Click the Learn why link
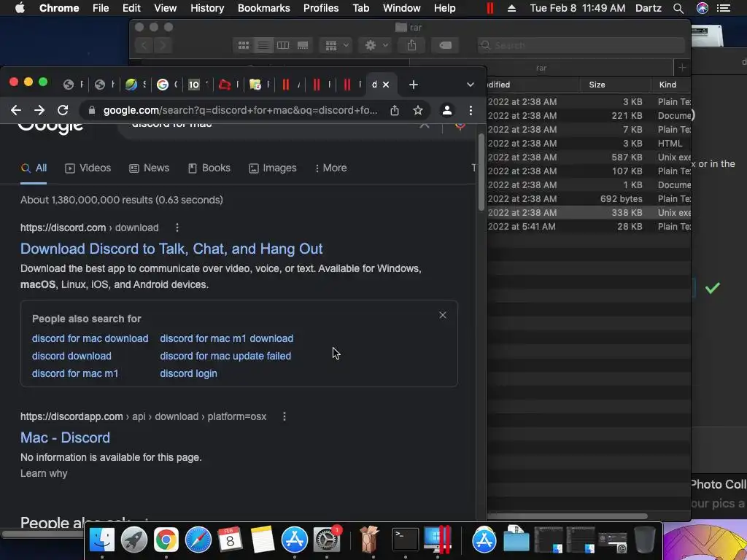747x560 pixels. coord(44,473)
